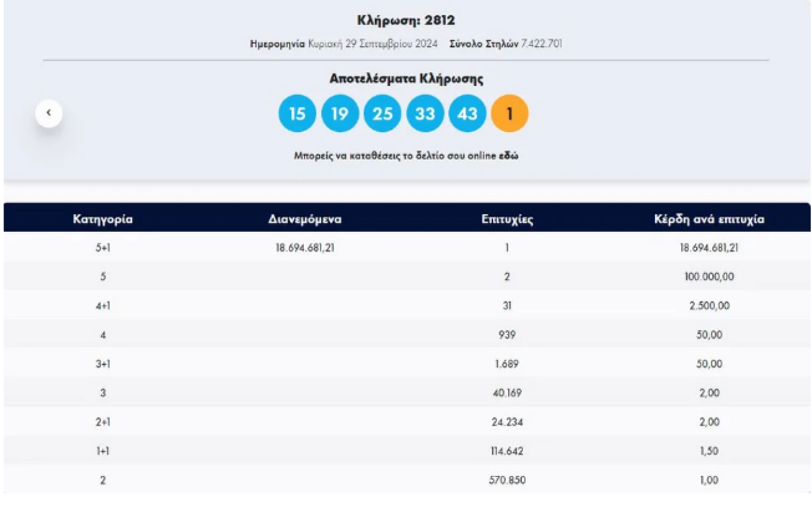Viewport: 812px width, 507px height.
Task: Click the Κλήρωση: 2812 heading
Action: pos(406,21)
